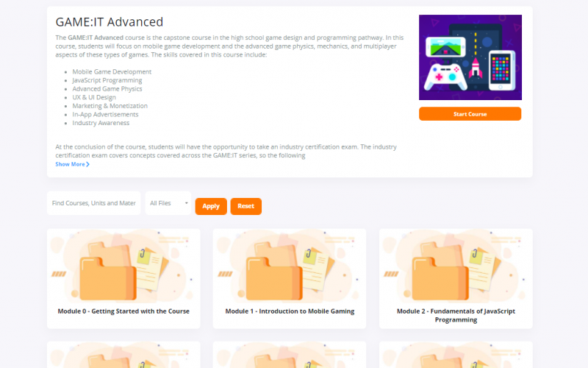Open the partially visible bottom-left module card
This screenshot has height=368, width=588.
pos(123,355)
